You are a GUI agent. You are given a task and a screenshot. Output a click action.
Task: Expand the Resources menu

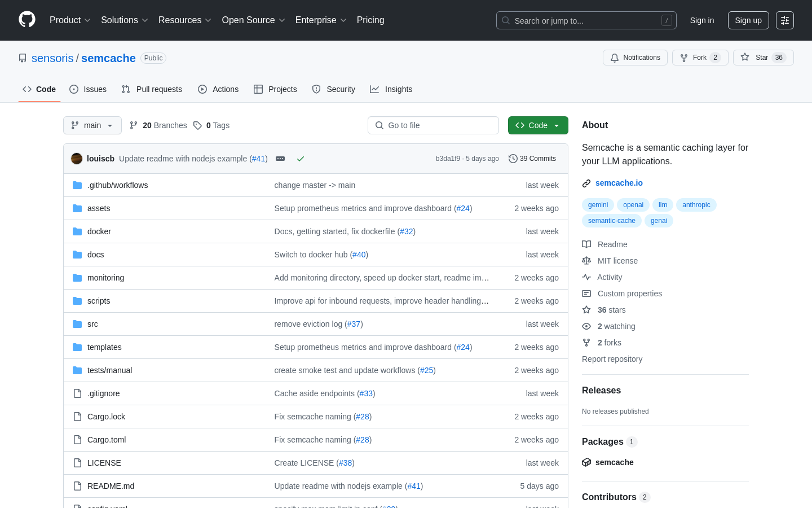(x=185, y=20)
